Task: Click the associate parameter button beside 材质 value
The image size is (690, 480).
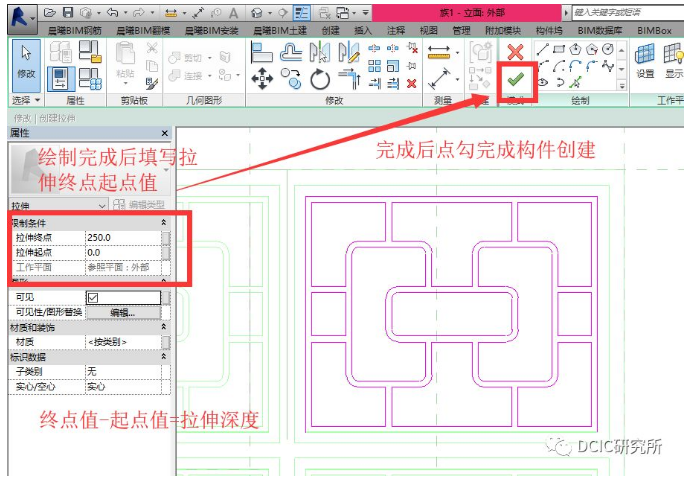Action: click(x=166, y=342)
